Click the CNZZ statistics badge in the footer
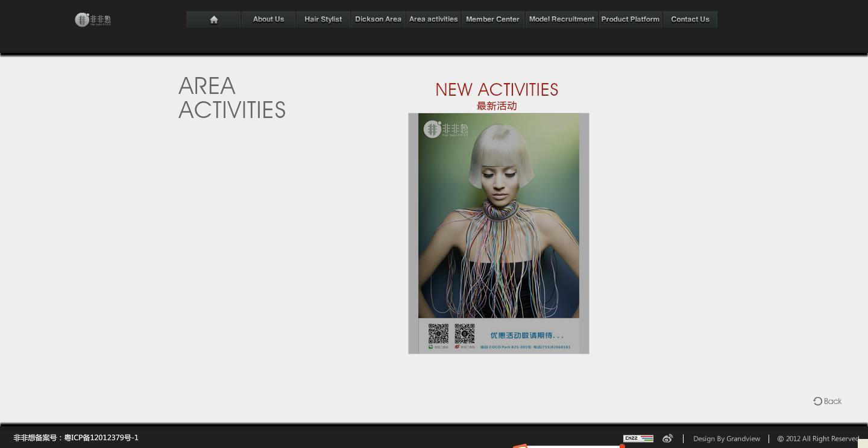Viewport: 868px width, 448px height. point(638,438)
